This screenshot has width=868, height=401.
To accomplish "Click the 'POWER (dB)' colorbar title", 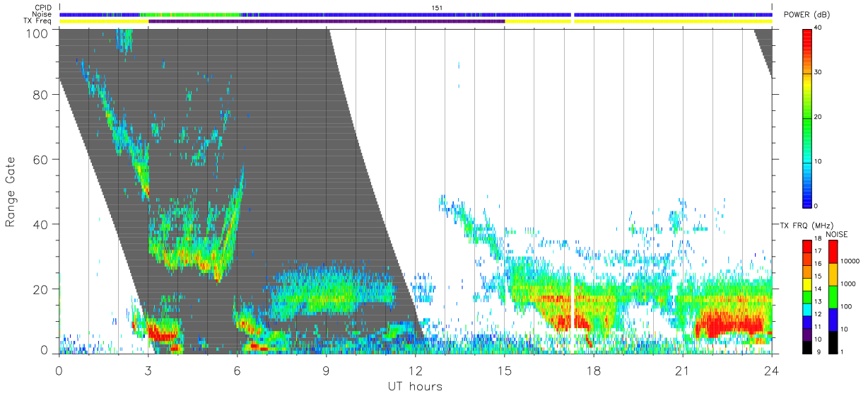I will (x=807, y=15).
